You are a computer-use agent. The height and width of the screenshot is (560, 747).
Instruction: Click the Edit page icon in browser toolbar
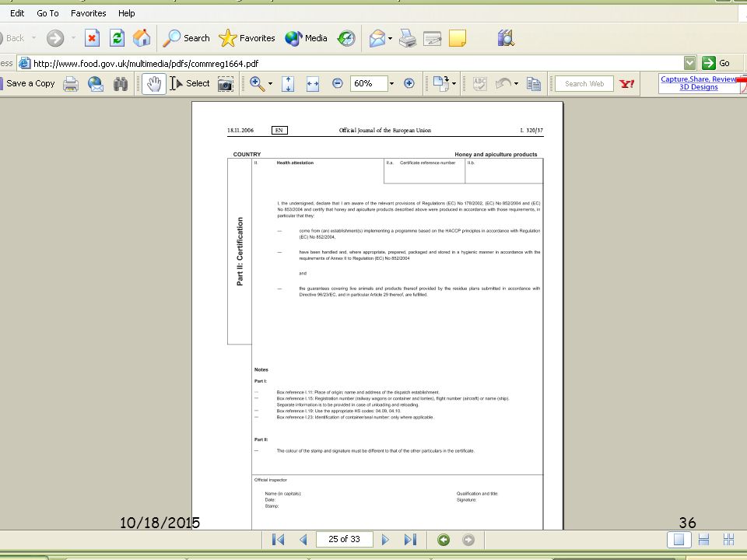pyautogui.click(x=432, y=38)
